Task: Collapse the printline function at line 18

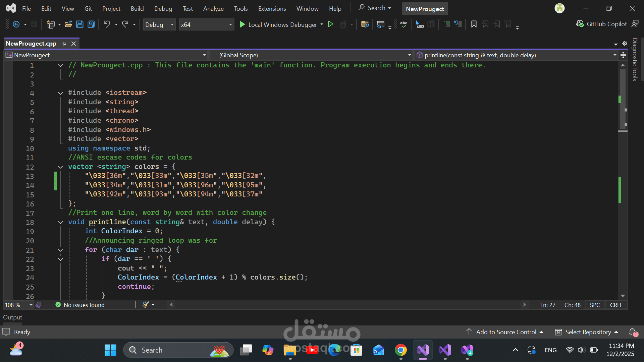Action: 60,222
